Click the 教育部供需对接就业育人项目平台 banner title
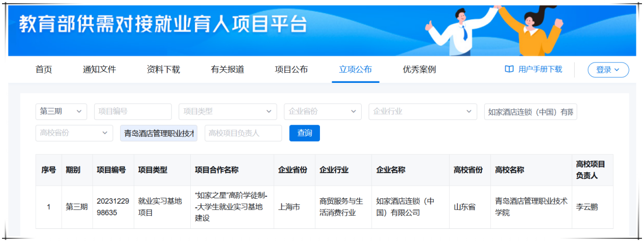Image resolution: width=644 pixels, height=242 pixels. pos(164,24)
